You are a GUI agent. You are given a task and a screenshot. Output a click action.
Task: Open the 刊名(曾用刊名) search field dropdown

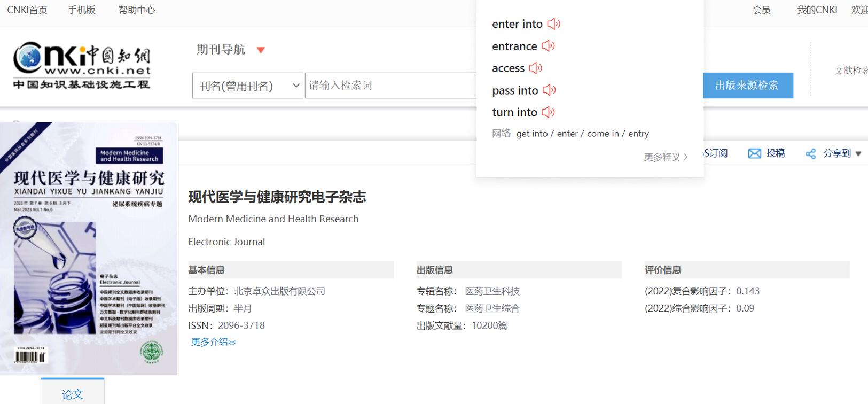pyautogui.click(x=247, y=86)
